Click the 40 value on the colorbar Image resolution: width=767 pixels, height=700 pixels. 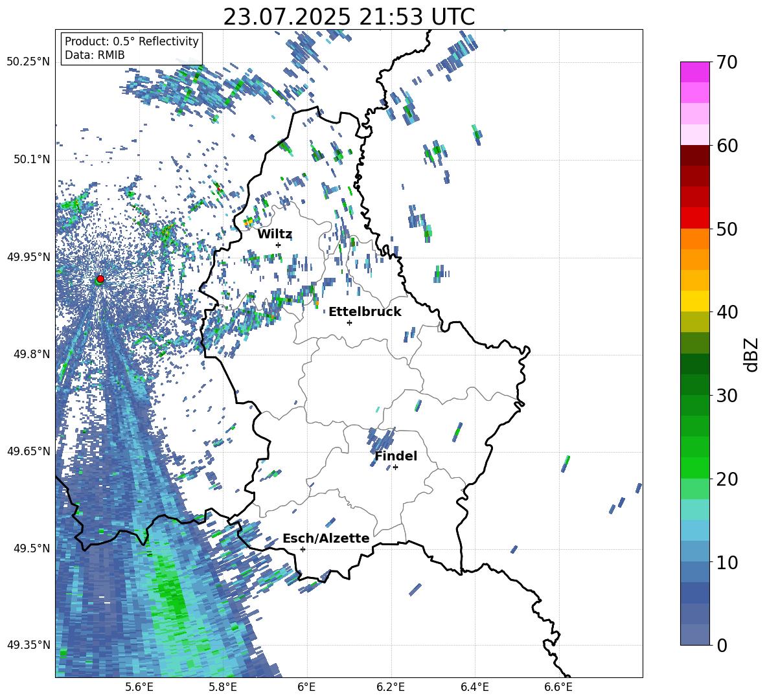pyautogui.click(x=727, y=312)
